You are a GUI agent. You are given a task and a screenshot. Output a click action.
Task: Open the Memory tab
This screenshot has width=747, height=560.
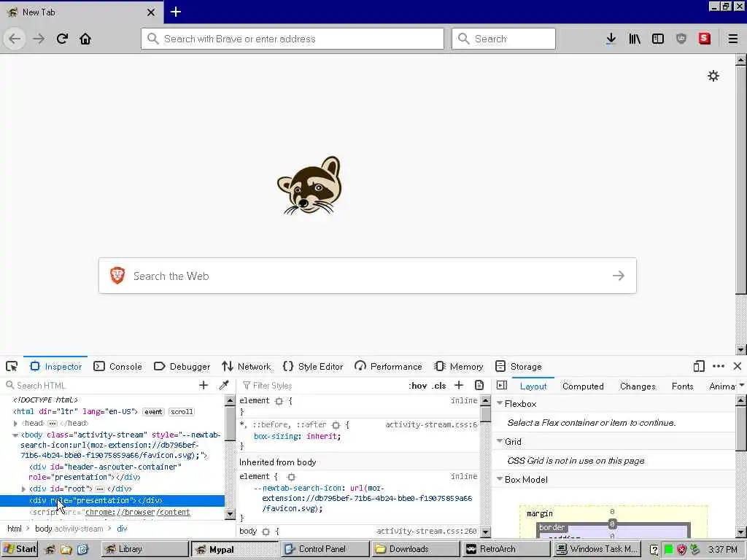[x=459, y=366]
